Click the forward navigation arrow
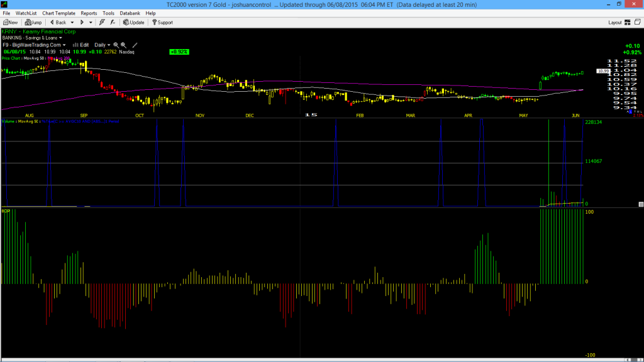Viewport: 644px width, 362px height. pyautogui.click(x=82, y=23)
